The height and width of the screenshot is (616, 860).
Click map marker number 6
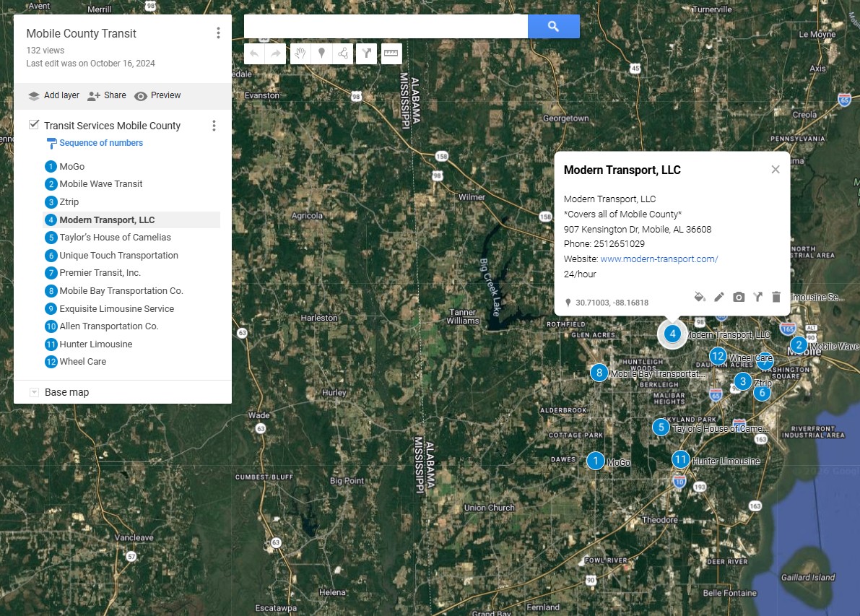762,393
